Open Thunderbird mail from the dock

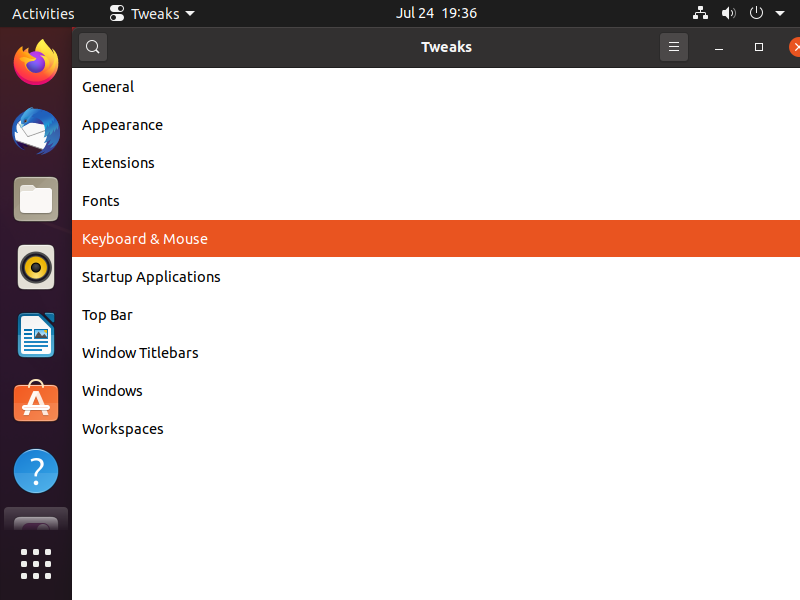[36, 131]
